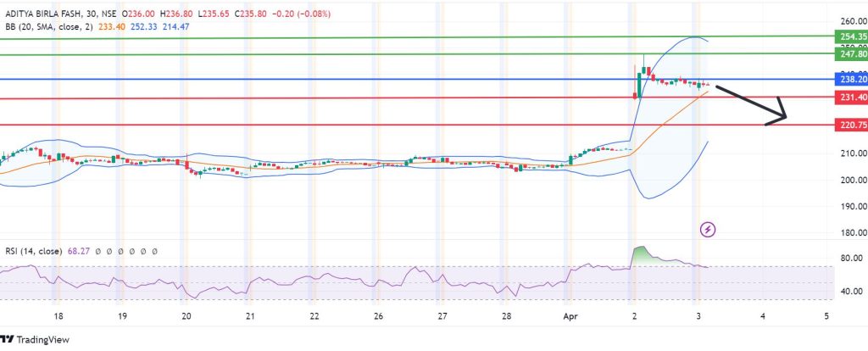Click date 21 on the time axis
Screen dimensions: 868x351
250,316
